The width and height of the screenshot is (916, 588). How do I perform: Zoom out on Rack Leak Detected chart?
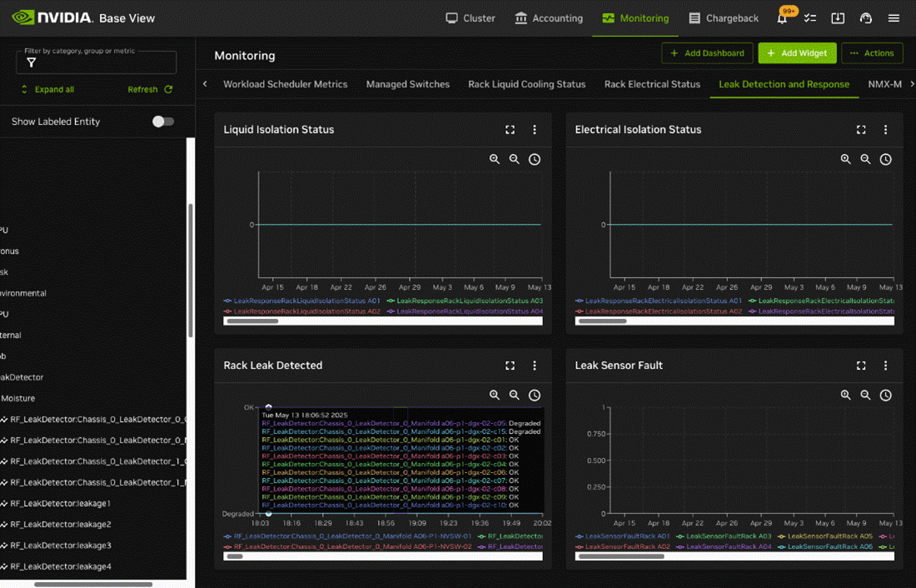(515, 395)
